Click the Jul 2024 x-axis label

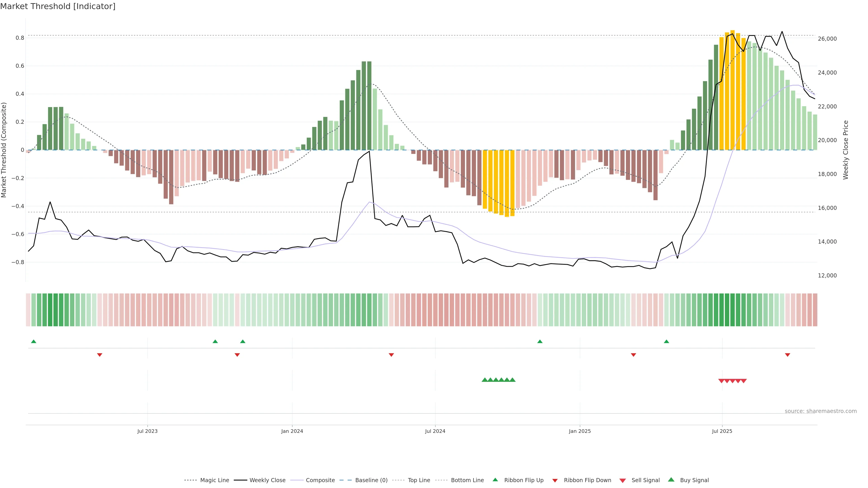click(x=435, y=431)
